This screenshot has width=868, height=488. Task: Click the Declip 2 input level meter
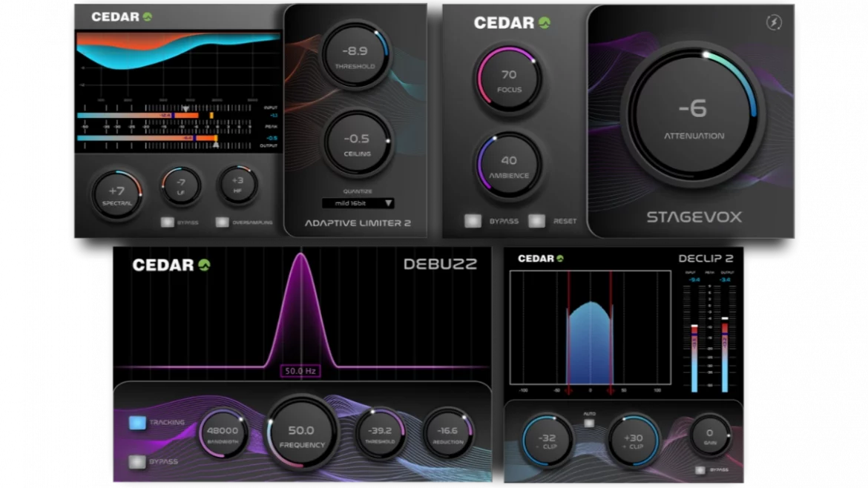(x=694, y=358)
